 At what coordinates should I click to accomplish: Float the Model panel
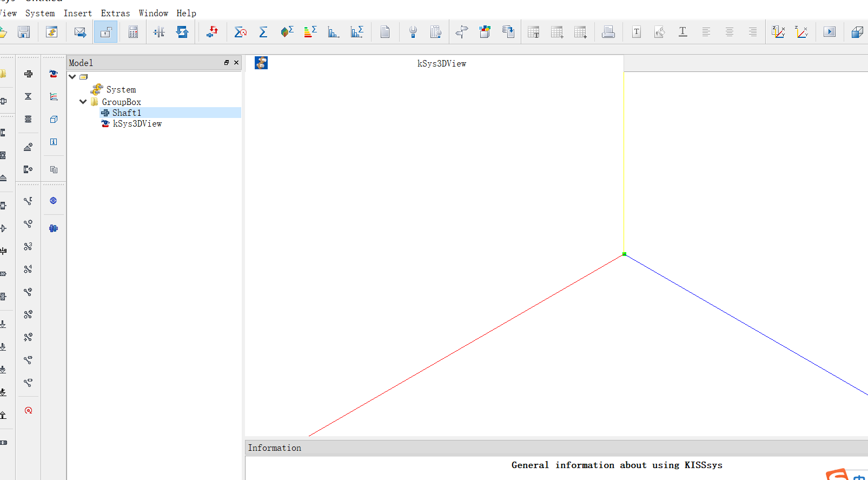pos(227,63)
